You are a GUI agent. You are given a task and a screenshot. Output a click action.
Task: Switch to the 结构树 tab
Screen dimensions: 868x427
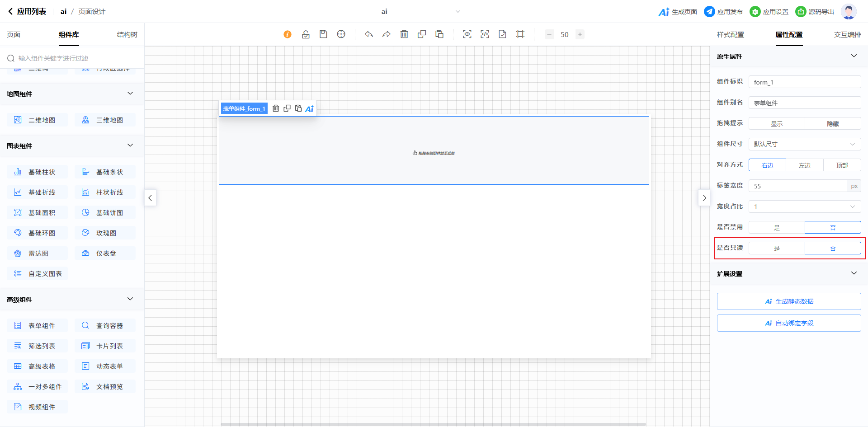pos(127,35)
